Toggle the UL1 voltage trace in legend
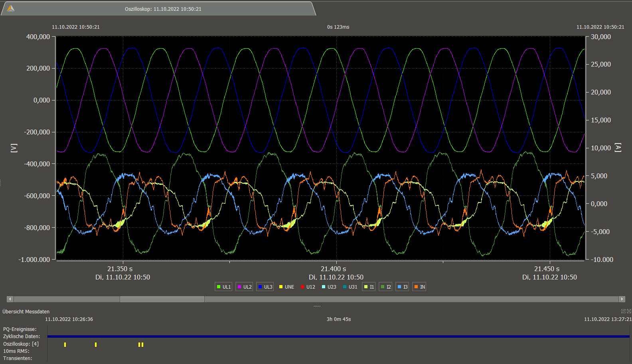The height and width of the screenshot is (364, 632). [x=224, y=287]
